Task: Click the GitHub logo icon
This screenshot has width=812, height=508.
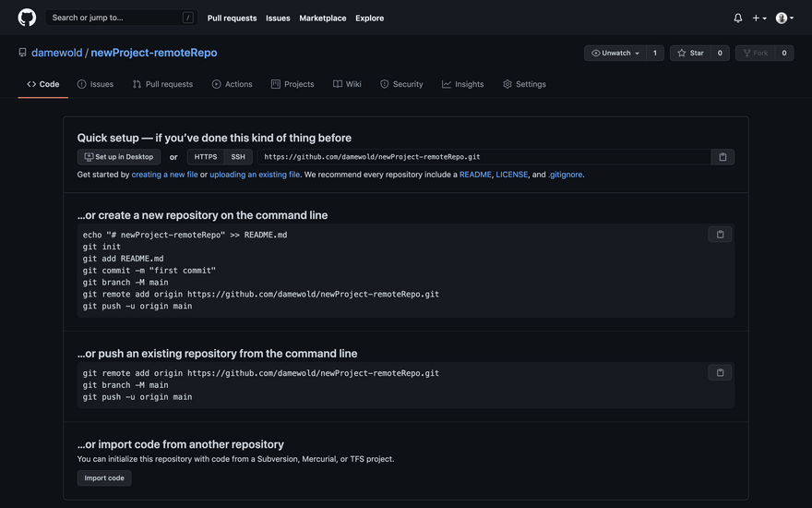Action: (27, 18)
